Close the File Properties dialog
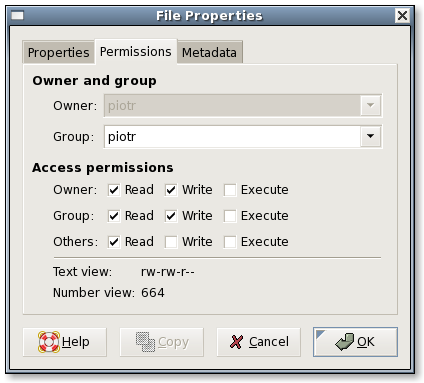Viewport: 424px width, 383px height. [402, 15]
